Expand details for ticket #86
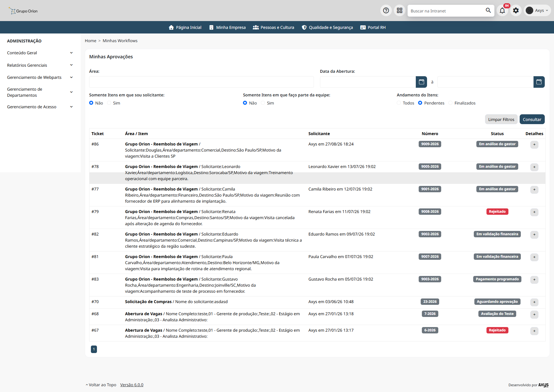The image size is (554, 392). (534, 145)
